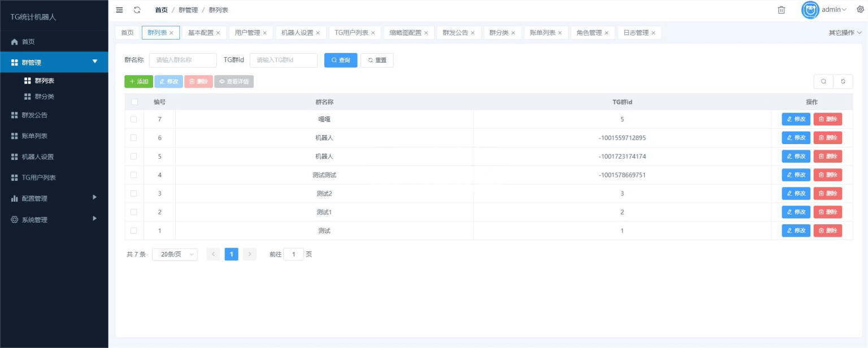The height and width of the screenshot is (348, 868).
Task: Check the checkbox for row 嘎嘎
Action: coord(133,119)
